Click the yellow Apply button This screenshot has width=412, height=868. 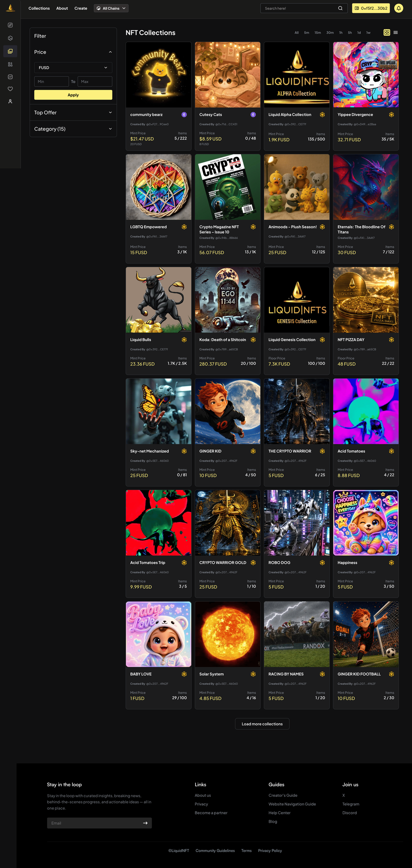[73, 95]
